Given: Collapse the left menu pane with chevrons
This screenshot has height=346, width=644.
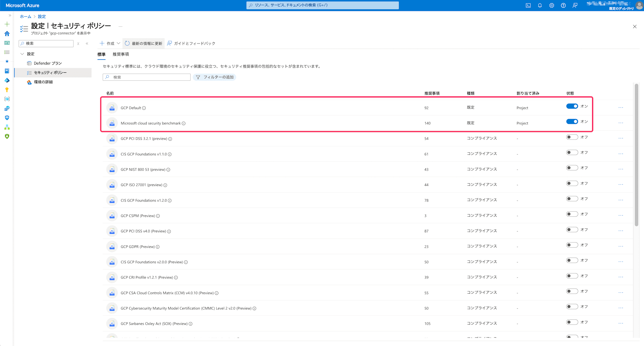Looking at the screenshot, I should pos(87,43).
